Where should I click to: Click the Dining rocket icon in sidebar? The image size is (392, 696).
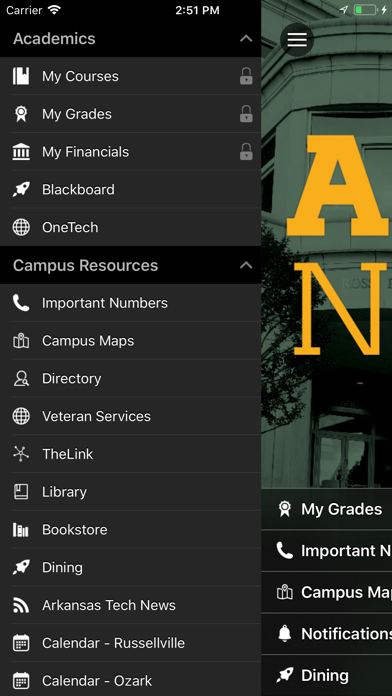click(x=21, y=567)
